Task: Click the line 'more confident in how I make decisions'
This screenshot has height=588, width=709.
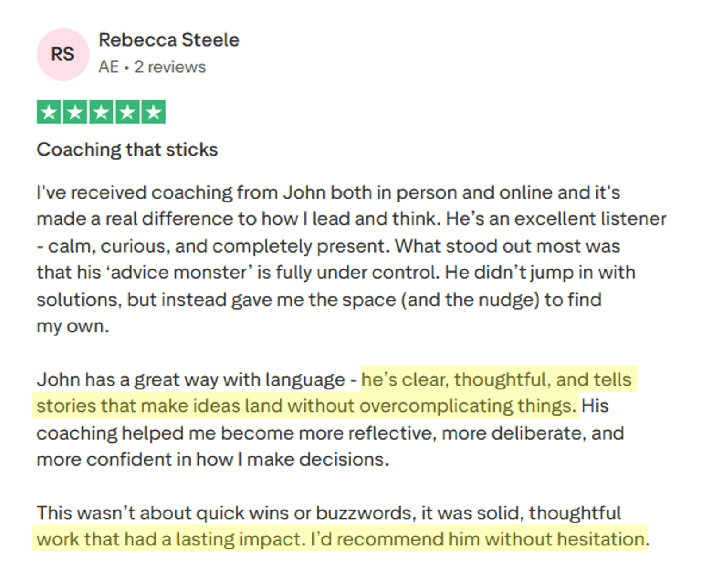Action: (x=213, y=459)
